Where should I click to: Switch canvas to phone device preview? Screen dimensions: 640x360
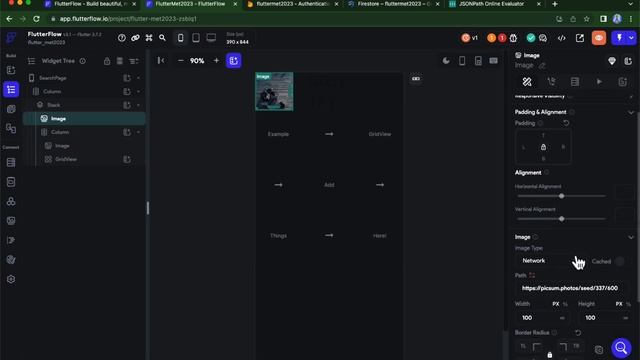pos(180,38)
